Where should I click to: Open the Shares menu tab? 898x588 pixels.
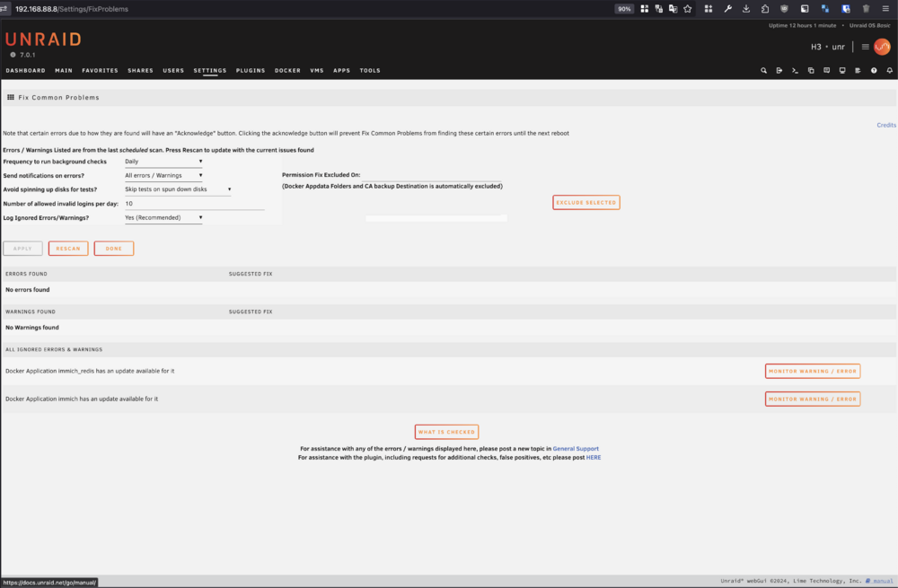[140, 70]
